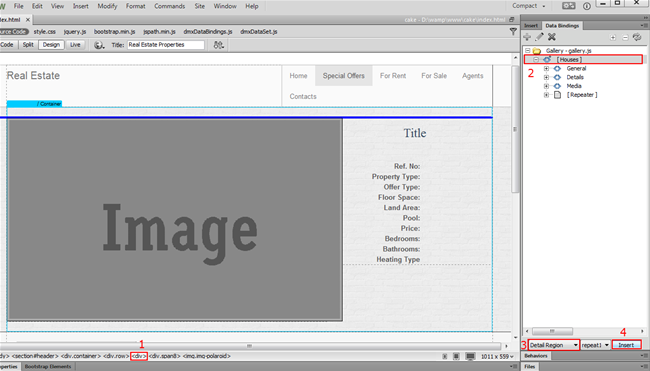
Task: Switch to Code view
Action: [x=7, y=45]
